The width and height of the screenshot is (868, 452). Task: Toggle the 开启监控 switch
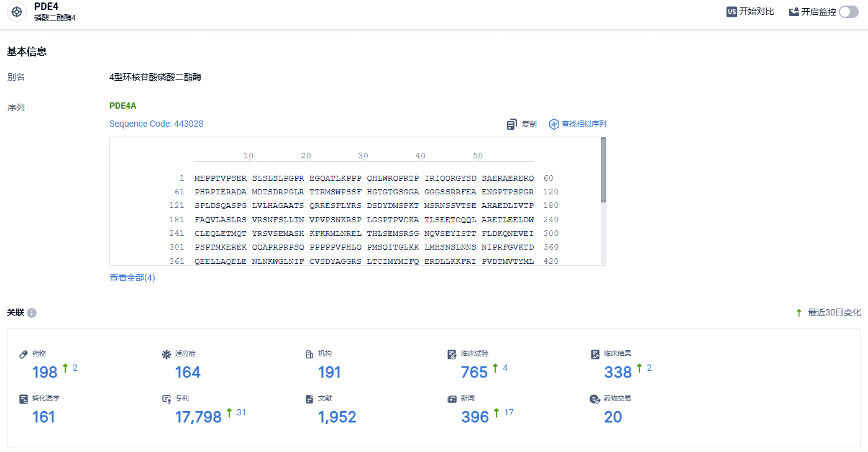pyautogui.click(x=848, y=12)
